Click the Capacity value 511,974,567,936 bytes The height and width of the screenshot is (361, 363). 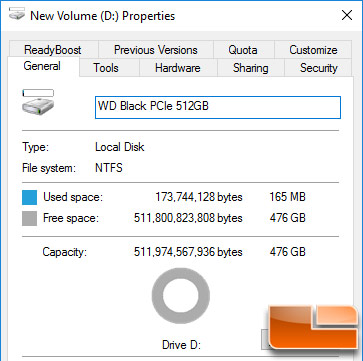(188, 252)
